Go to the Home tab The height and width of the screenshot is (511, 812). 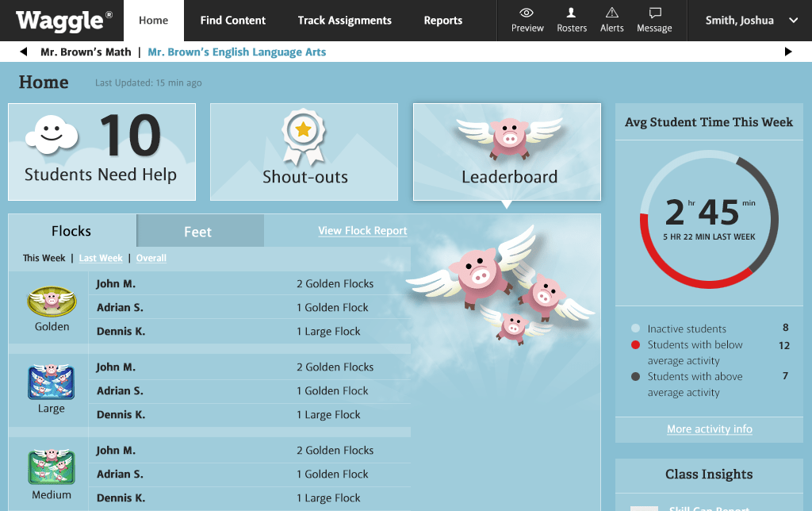click(x=153, y=21)
